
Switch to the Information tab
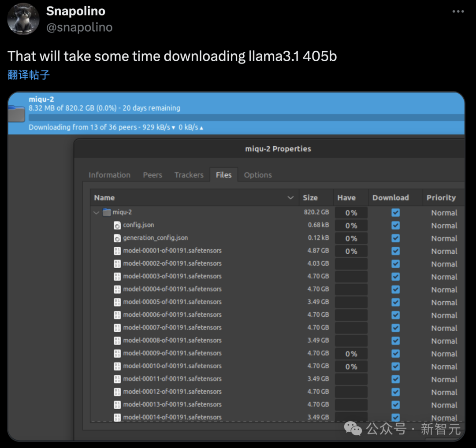click(x=109, y=175)
